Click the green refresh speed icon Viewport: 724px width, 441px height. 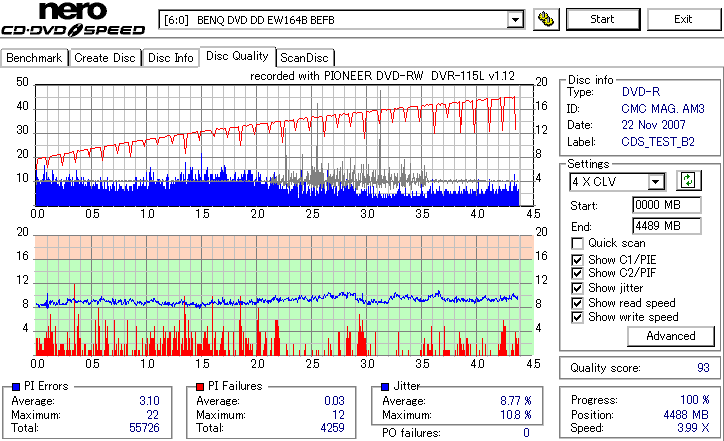[688, 180]
